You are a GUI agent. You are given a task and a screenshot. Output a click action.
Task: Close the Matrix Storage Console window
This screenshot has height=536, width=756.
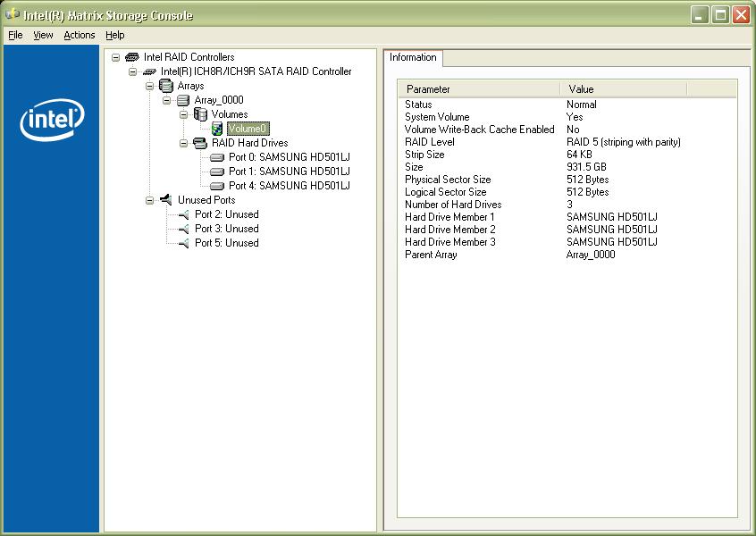(x=741, y=15)
